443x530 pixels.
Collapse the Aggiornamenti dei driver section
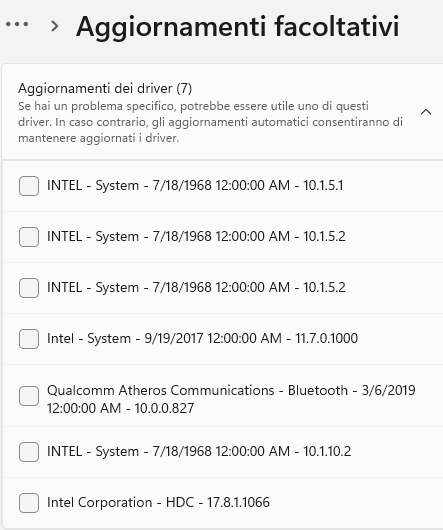click(x=426, y=112)
